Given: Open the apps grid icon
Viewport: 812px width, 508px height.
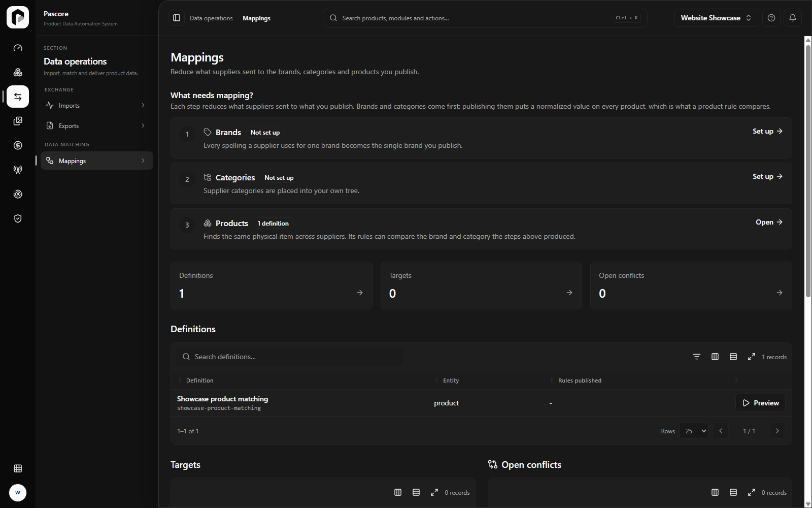Looking at the screenshot, I should point(18,468).
